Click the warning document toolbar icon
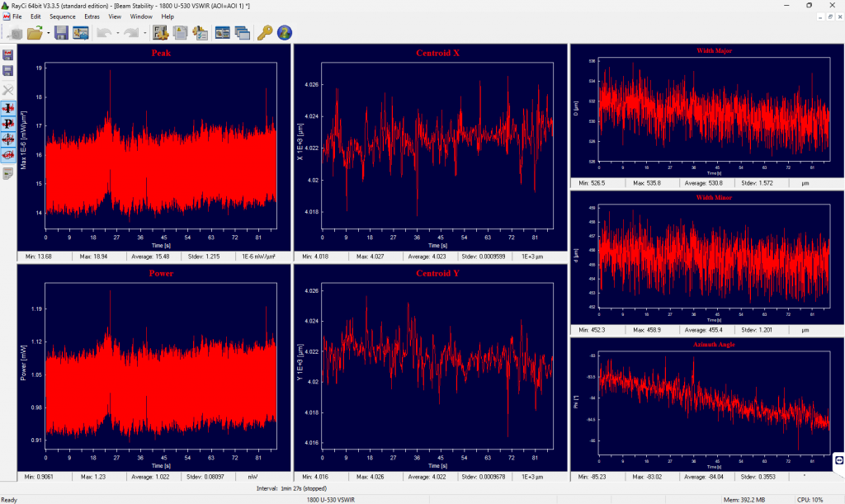This screenshot has height=504, width=845. coord(181,33)
